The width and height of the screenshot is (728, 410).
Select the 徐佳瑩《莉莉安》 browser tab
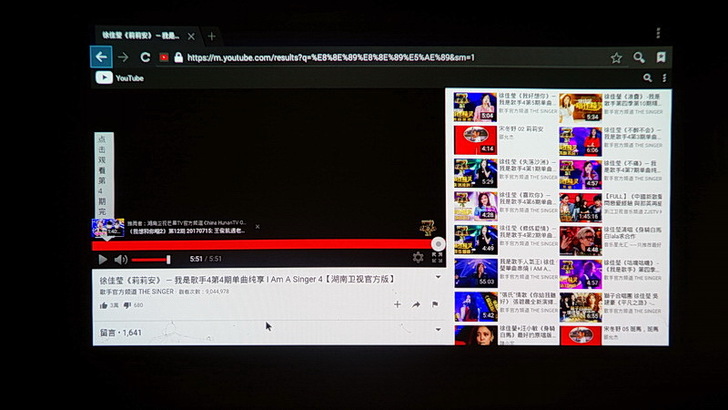click(x=140, y=36)
